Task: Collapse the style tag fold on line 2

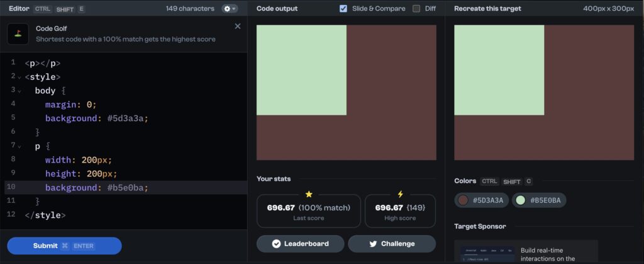Action: (19, 77)
